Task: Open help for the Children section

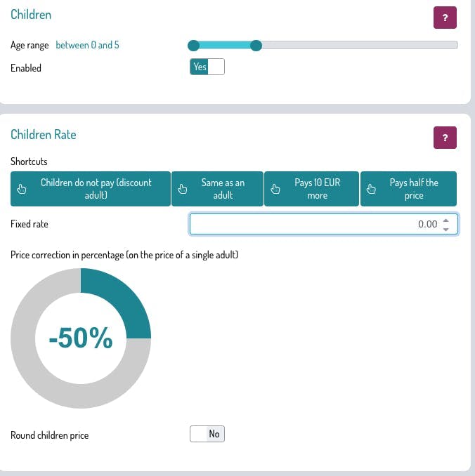Action: point(445,18)
